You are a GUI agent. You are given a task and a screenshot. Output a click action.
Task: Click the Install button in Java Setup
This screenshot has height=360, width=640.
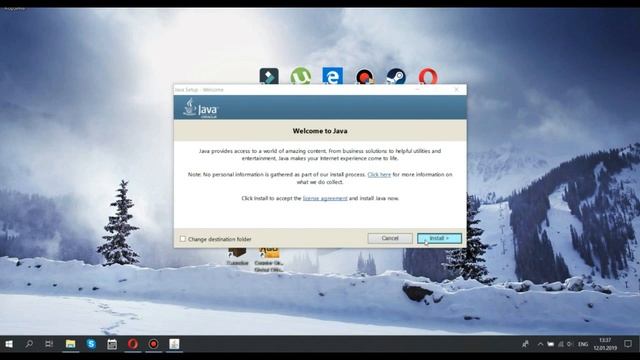click(439, 238)
